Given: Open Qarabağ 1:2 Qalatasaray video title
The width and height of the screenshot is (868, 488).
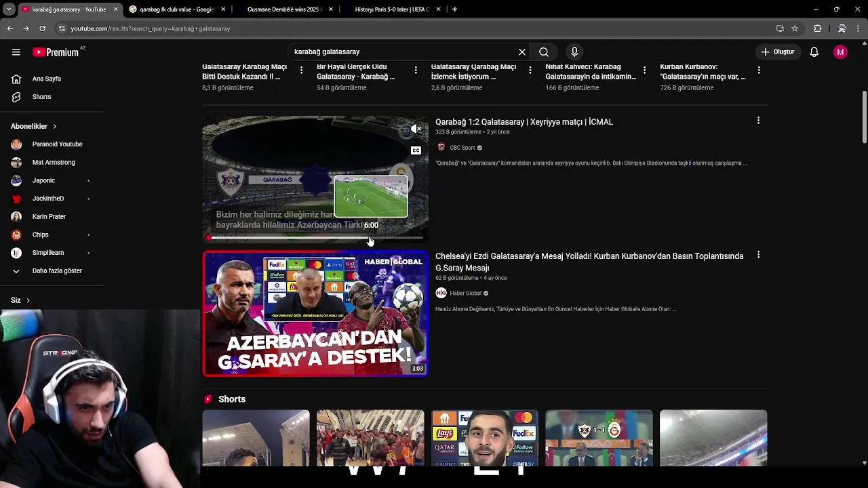Looking at the screenshot, I should coord(524,122).
